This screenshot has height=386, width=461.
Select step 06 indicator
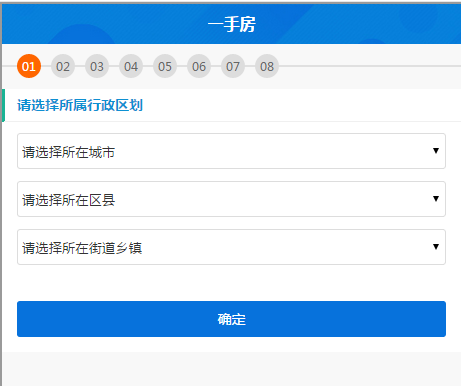click(x=199, y=66)
